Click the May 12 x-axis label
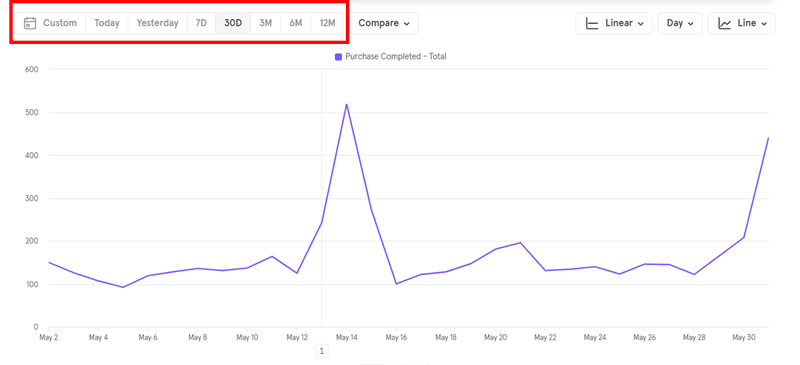 (296, 337)
